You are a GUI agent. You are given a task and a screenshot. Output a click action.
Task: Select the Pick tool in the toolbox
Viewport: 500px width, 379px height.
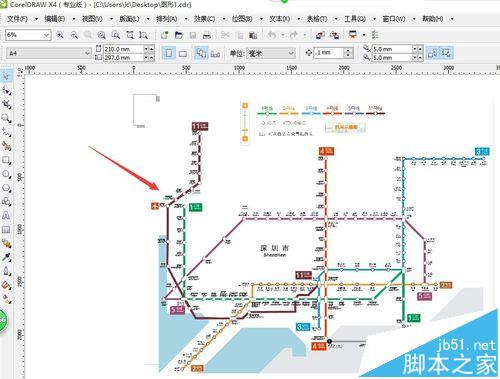coord(6,76)
